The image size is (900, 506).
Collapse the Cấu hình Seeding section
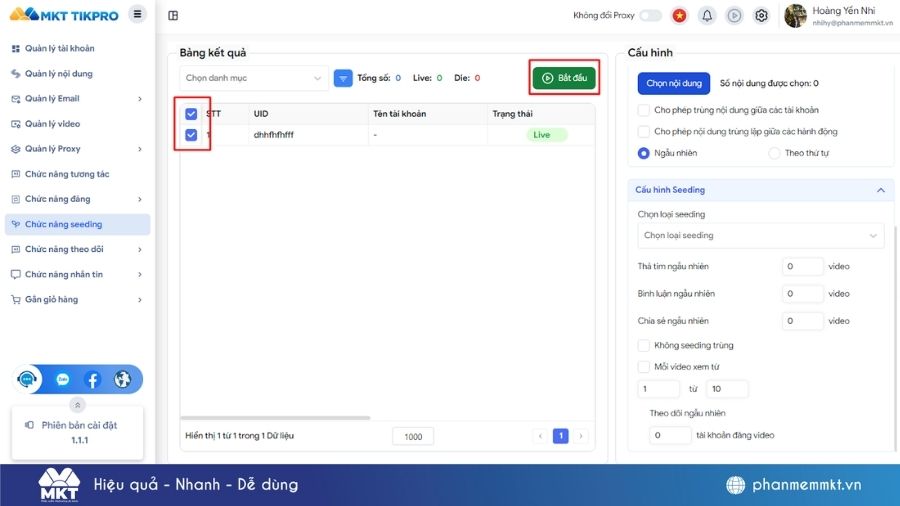880,190
